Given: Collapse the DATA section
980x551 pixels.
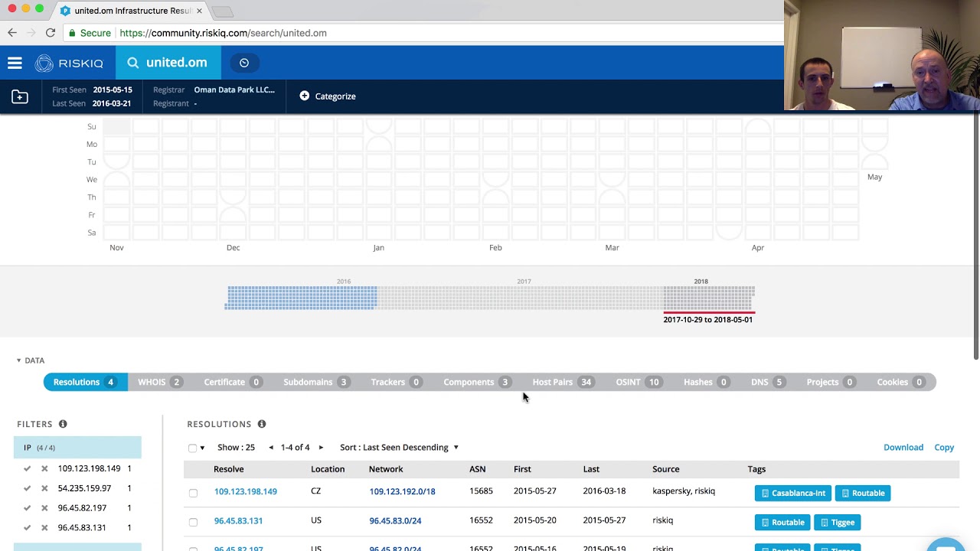Looking at the screenshot, I should click(x=31, y=360).
